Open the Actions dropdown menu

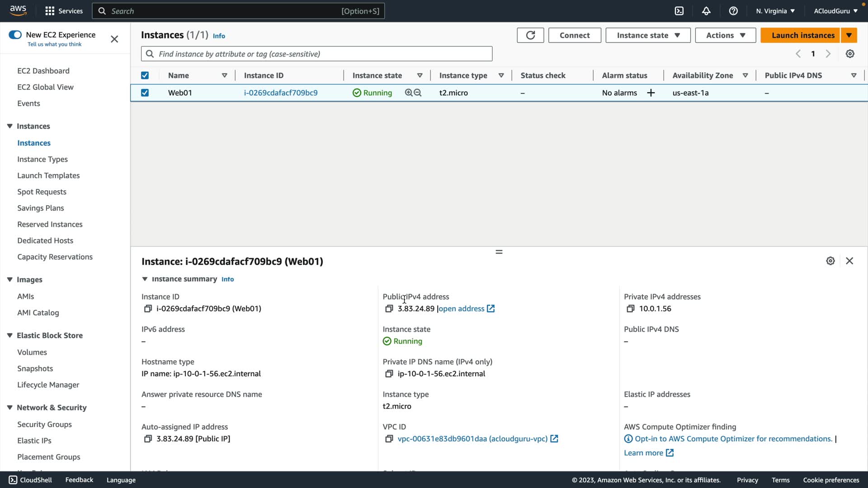(725, 35)
